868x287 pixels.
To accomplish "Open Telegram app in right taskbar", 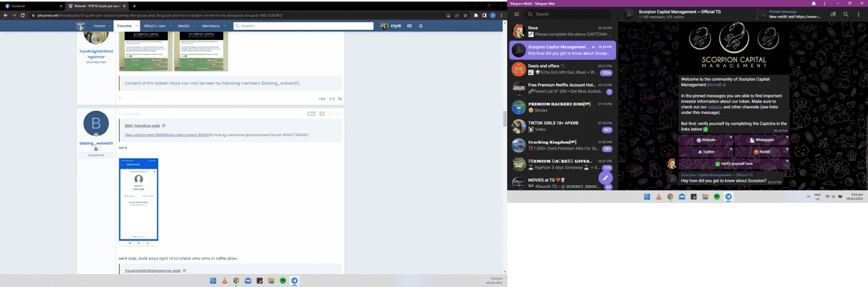I will (729, 197).
